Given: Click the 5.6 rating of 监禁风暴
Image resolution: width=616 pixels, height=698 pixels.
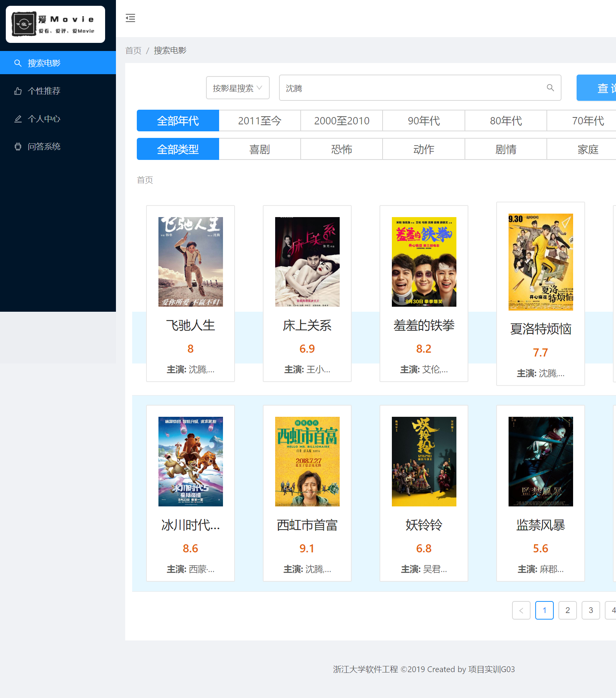Looking at the screenshot, I should pyautogui.click(x=541, y=549).
